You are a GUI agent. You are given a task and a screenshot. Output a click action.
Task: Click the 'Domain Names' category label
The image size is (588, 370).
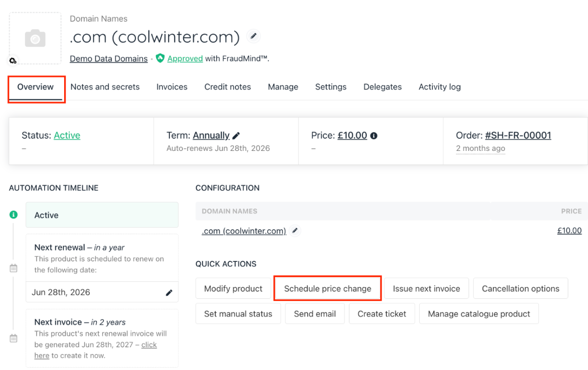pos(98,19)
